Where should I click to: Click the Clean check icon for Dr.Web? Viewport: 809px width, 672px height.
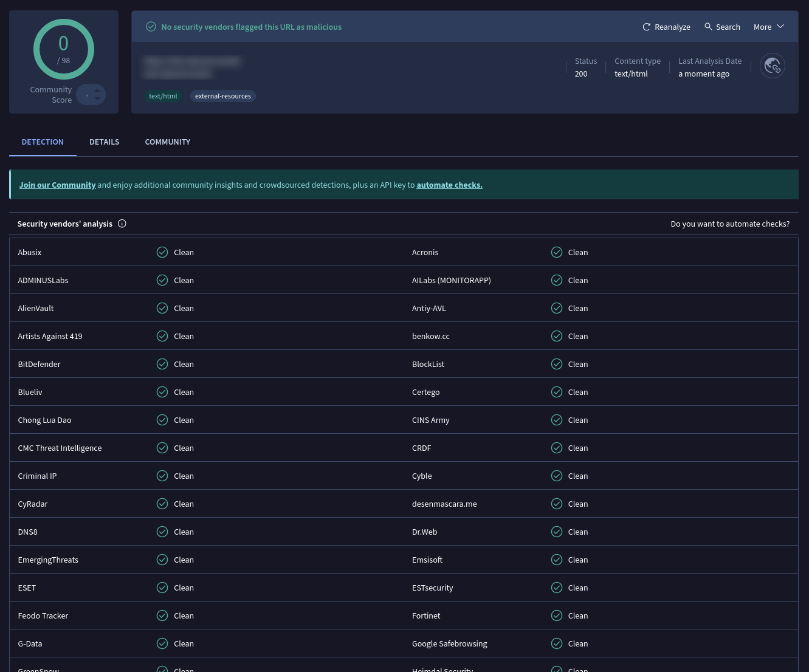click(557, 532)
